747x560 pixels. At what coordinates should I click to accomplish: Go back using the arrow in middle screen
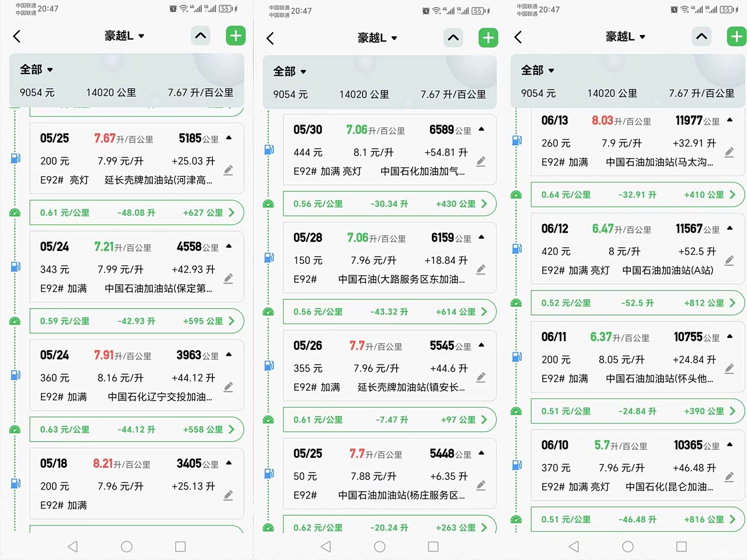point(270,38)
